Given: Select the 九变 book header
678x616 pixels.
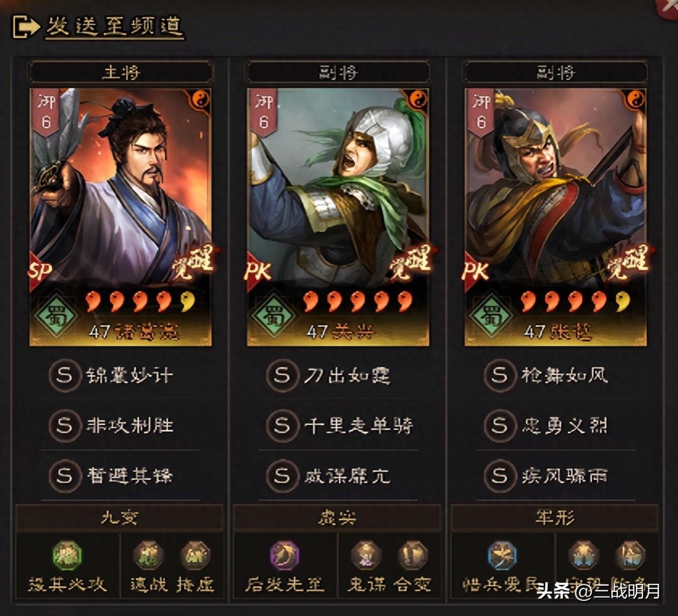Looking at the screenshot, I should click(120, 518).
